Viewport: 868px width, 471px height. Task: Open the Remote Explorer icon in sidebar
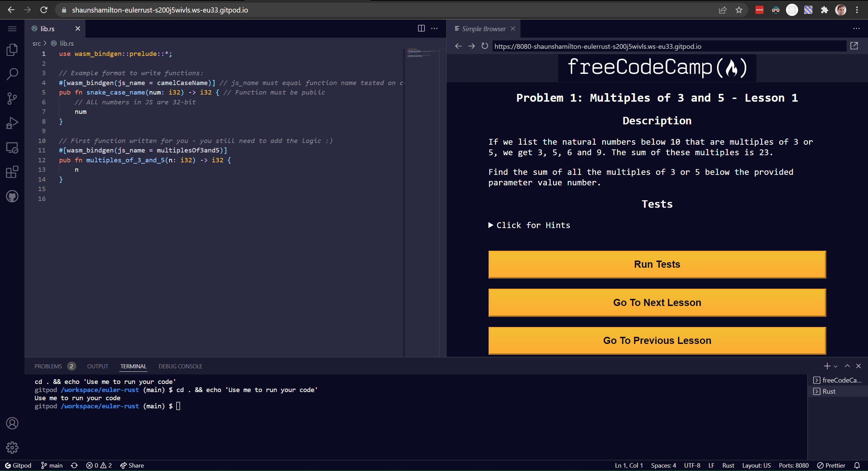click(12, 148)
